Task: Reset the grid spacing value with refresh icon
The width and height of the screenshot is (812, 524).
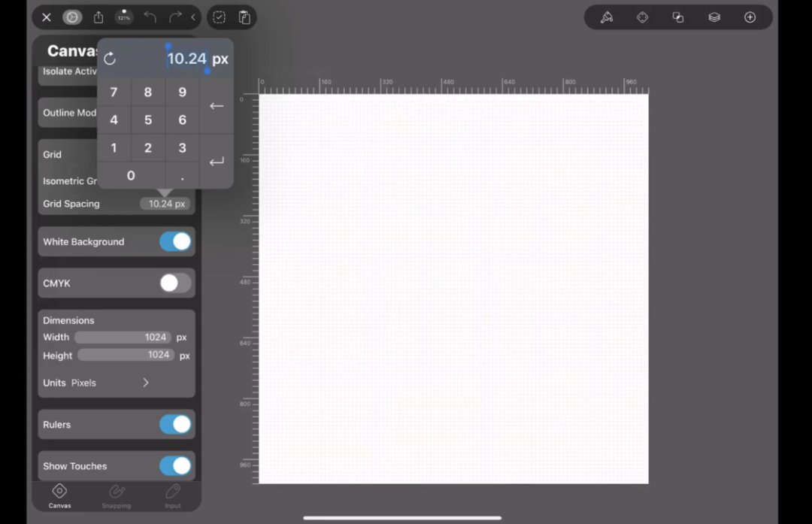Action: pos(110,59)
